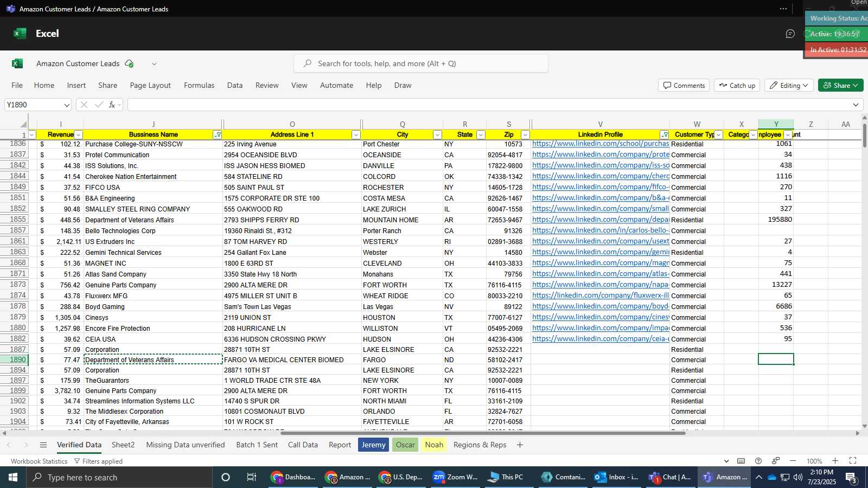The image size is (868, 488).
Task: Add a new sheet with the plus icon
Action: click(520, 445)
